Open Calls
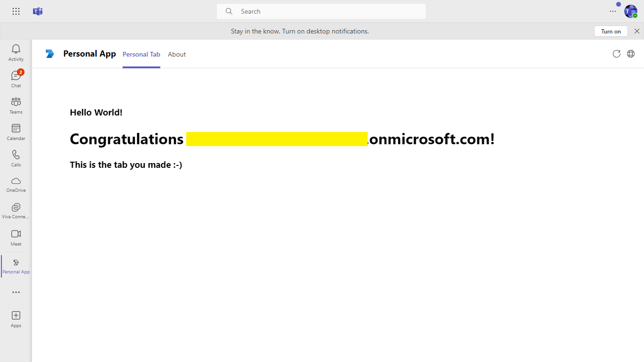Viewport: 644px width, 362px height. 16,158
